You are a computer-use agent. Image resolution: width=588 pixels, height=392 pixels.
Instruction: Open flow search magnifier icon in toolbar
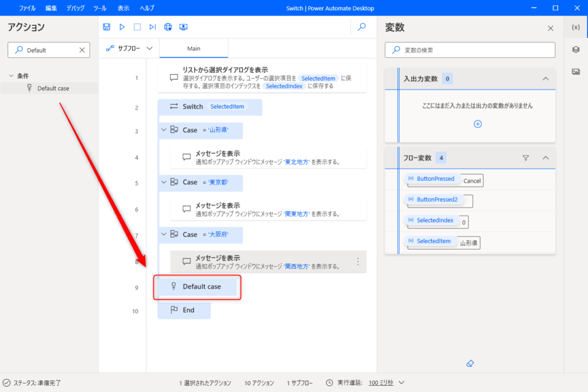tap(362, 27)
